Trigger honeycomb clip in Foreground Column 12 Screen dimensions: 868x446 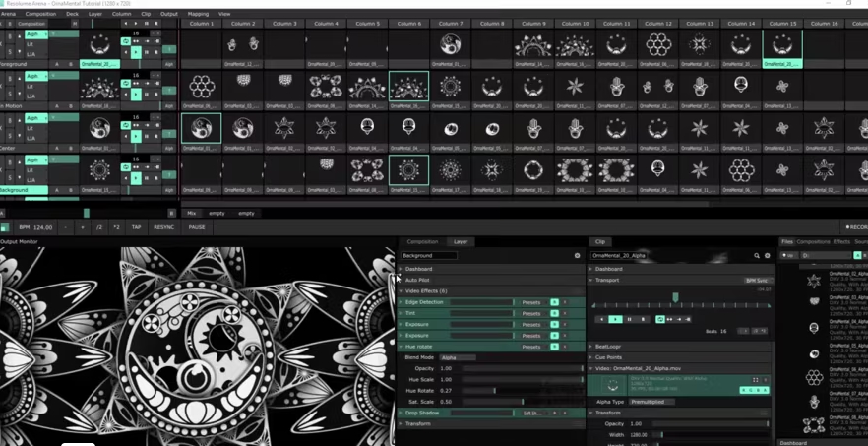[658, 43]
